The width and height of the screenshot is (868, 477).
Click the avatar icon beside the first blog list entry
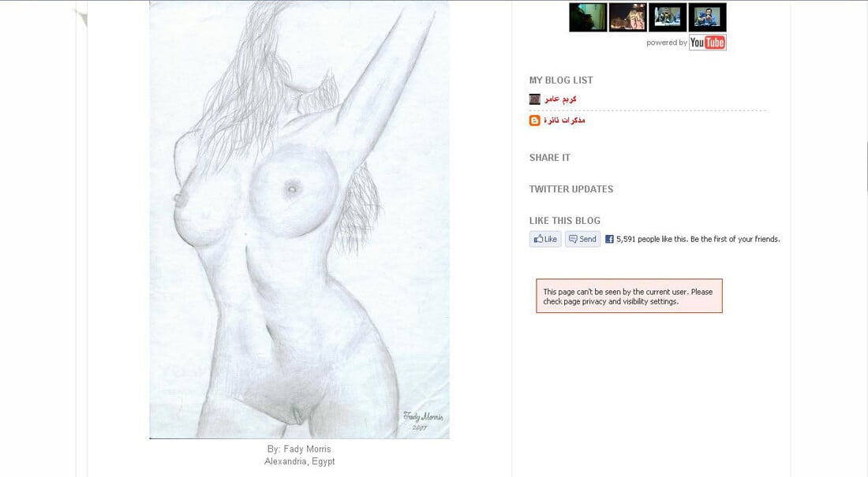(x=535, y=99)
